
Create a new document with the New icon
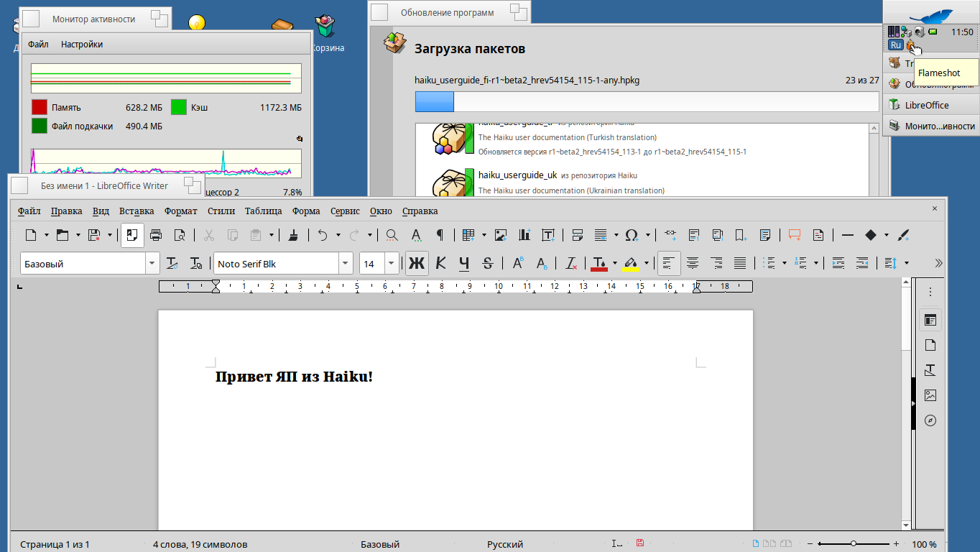pyautogui.click(x=30, y=235)
